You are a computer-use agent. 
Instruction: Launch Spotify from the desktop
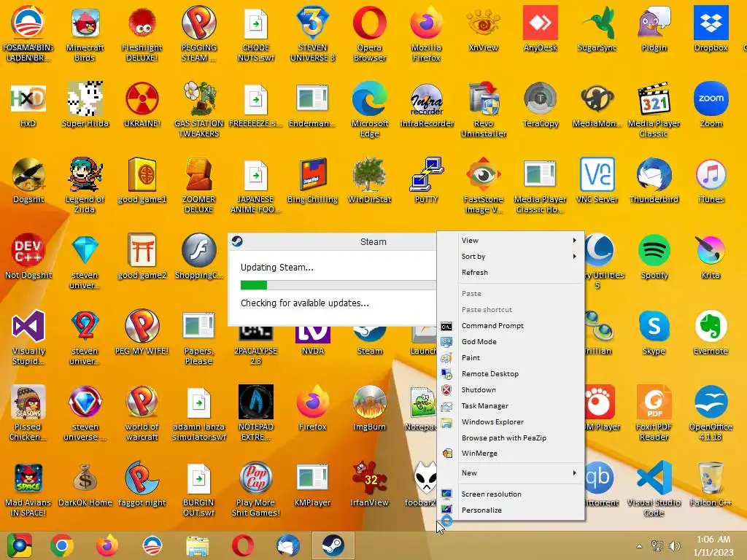[654, 256]
